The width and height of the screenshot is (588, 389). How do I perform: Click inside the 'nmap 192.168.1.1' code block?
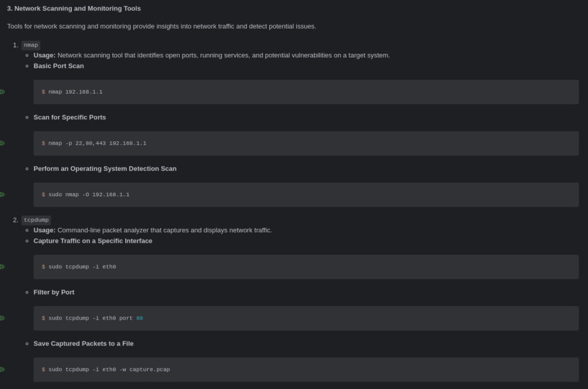[306, 92]
